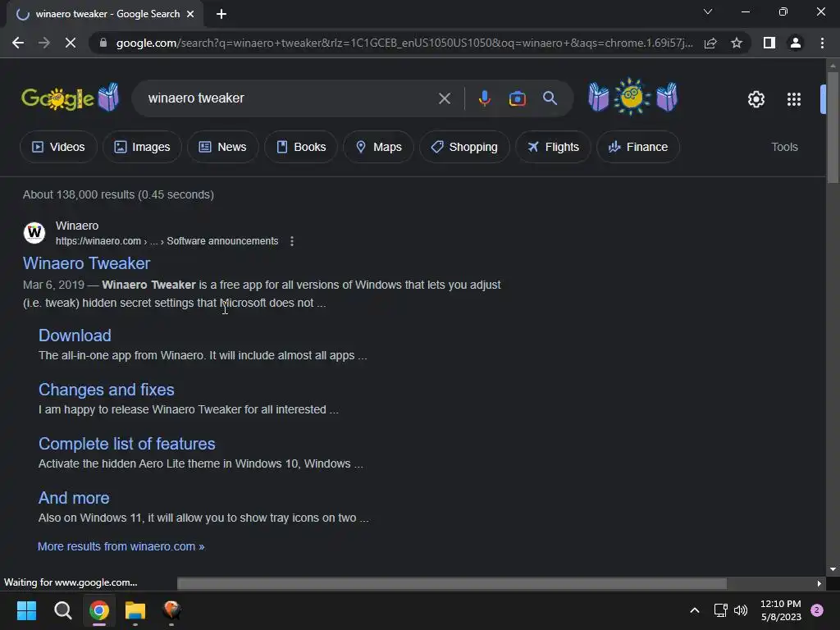Share this page from the address bar
This screenshot has height=630, width=840.
pos(710,43)
